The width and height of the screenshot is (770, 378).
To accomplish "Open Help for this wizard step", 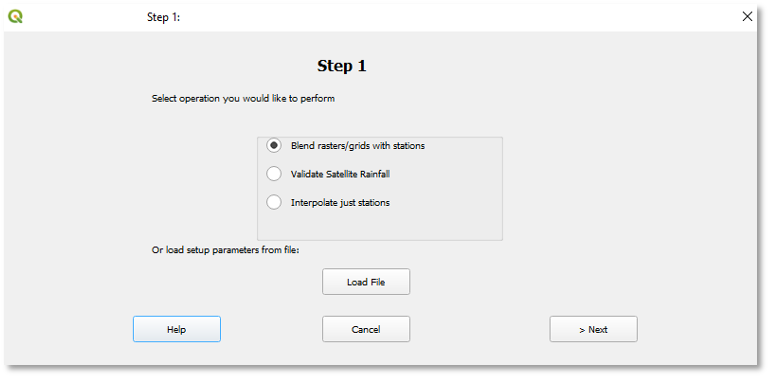I will pyautogui.click(x=177, y=329).
